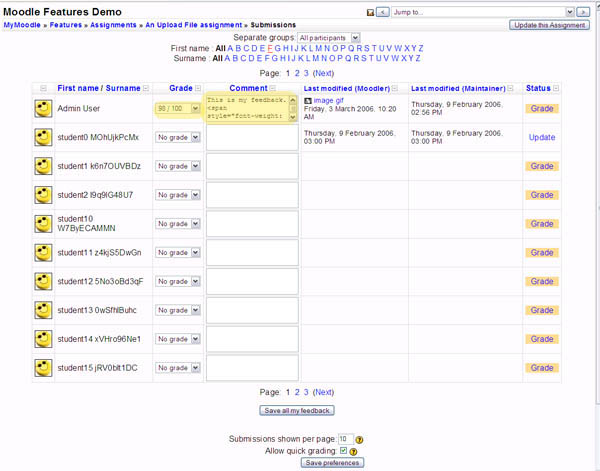This screenshot has width=600, height=471.
Task: Open grade dropdown for student1
Action: point(179,166)
